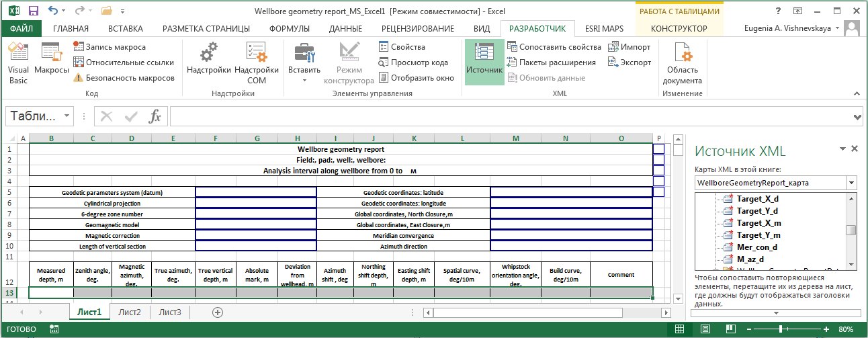868x338 pixels.
Task: Close the Источник XML pane
Action: 855,149
